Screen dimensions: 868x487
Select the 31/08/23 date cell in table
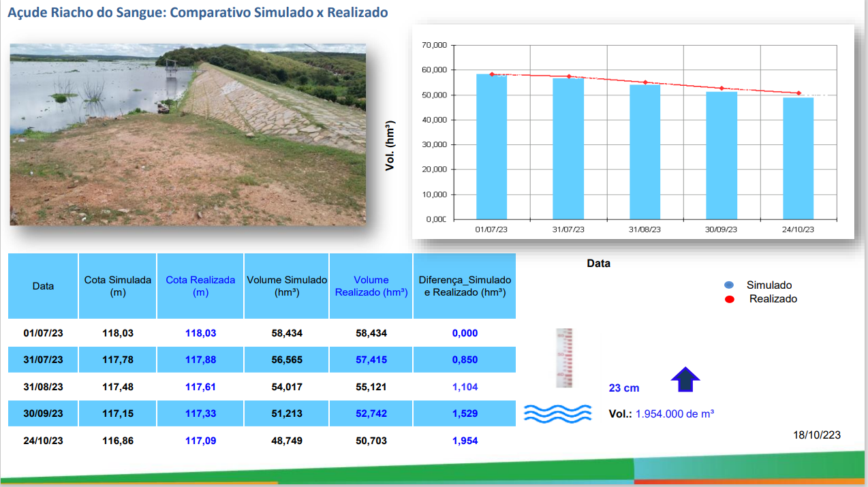coord(43,387)
